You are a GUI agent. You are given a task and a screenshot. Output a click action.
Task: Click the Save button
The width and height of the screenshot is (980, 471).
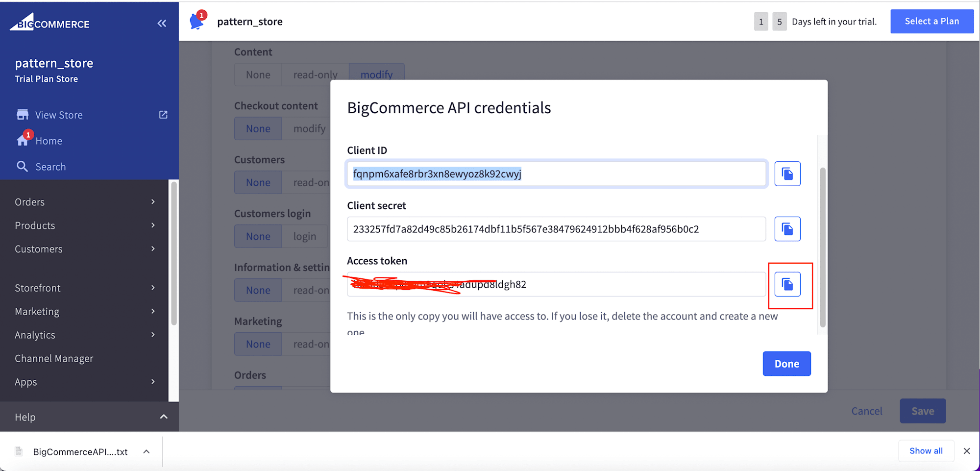pos(923,411)
